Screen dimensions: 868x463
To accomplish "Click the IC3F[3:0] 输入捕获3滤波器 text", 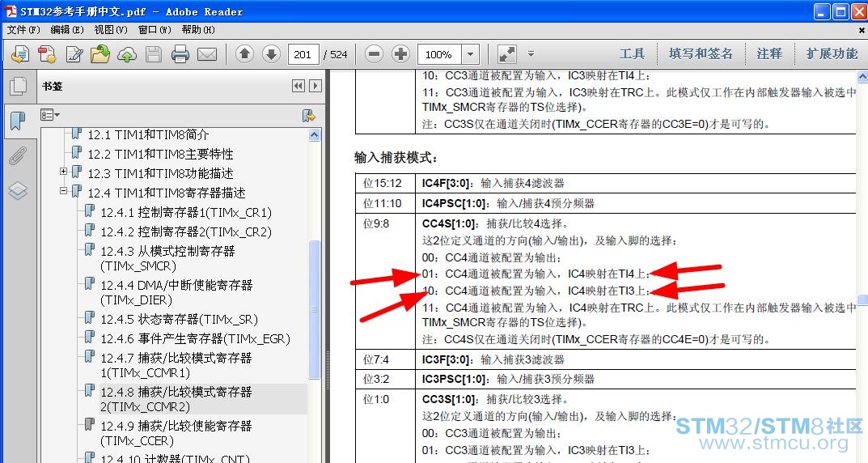I will [493, 359].
